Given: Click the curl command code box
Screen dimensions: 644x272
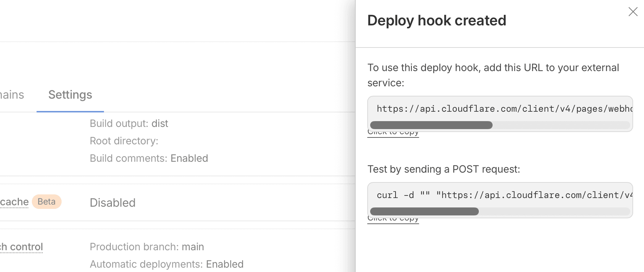Looking at the screenshot, I should point(500,195).
